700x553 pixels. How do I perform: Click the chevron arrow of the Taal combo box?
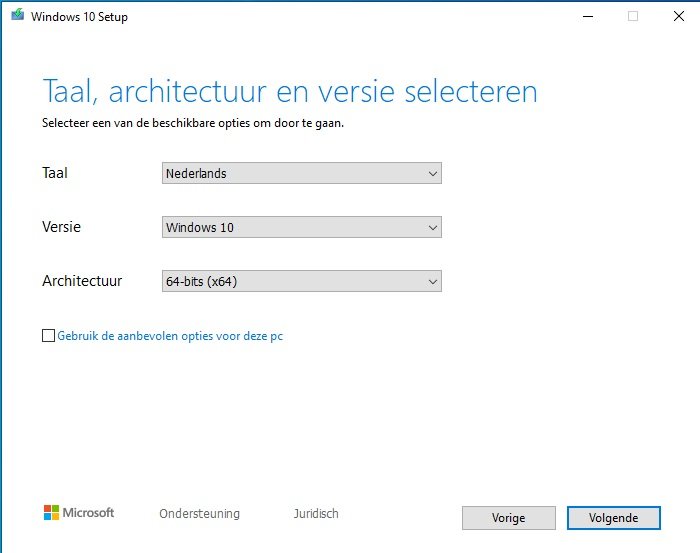pyautogui.click(x=433, y=174)
